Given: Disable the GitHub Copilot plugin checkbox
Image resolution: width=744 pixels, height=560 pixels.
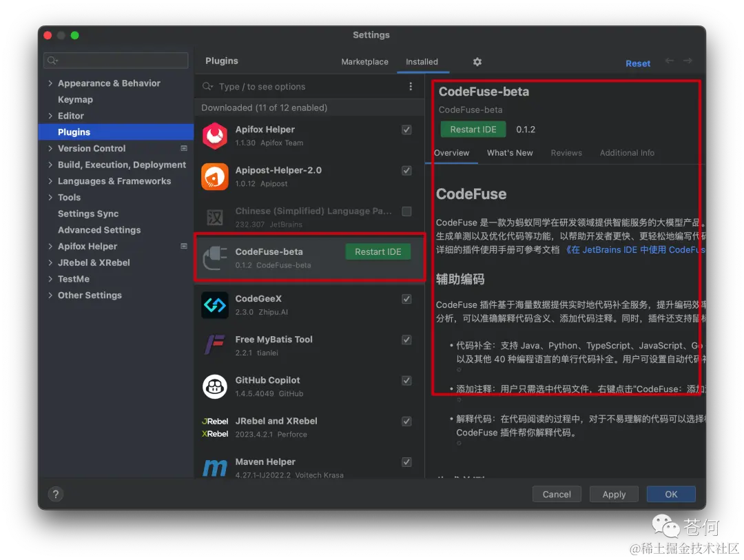Looking at the screenshot, I should (x=406, y=381).
